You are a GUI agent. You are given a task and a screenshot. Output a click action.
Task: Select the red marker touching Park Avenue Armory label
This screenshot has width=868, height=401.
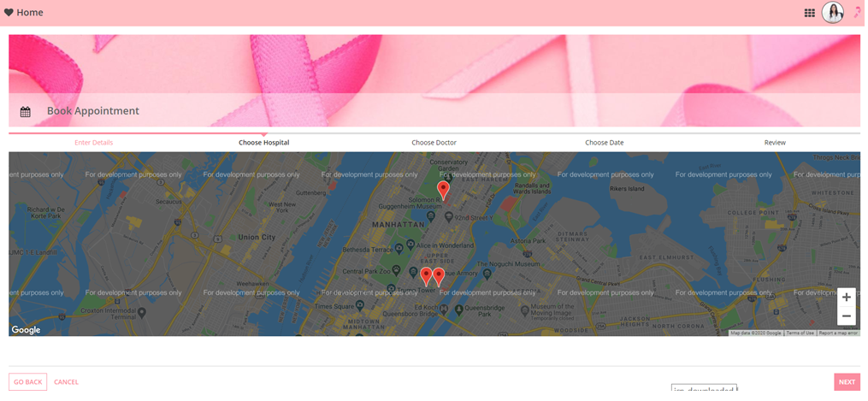[x=439, y=276]
